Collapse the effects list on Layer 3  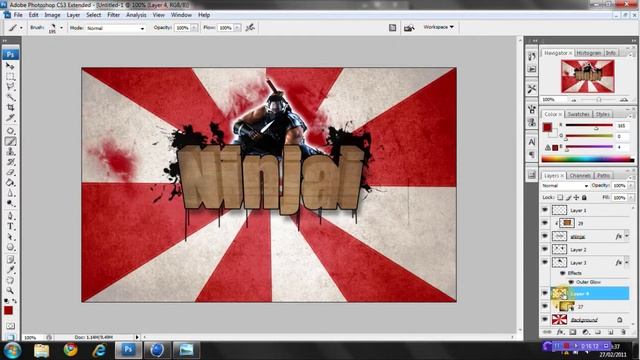point(627,262)
